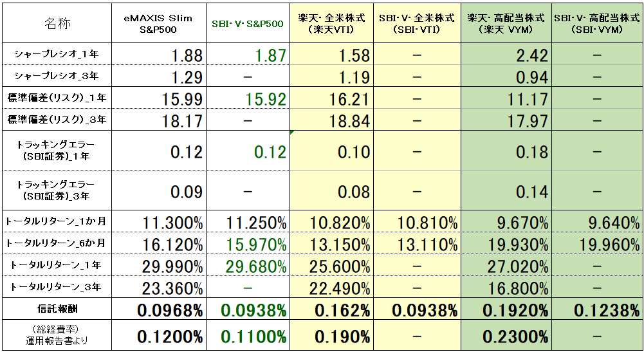Click the green value 15.970%
This screenshot has width=644, height=352.
pos(256,245)
